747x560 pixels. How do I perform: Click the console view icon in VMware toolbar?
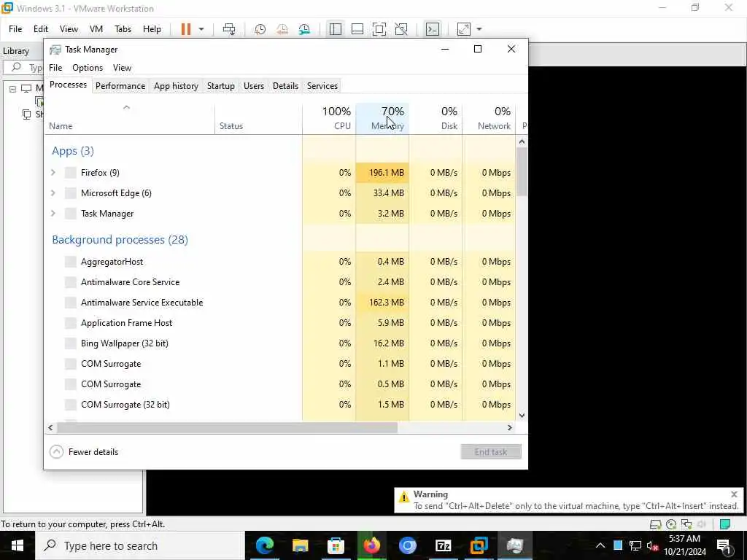(433, 29)
